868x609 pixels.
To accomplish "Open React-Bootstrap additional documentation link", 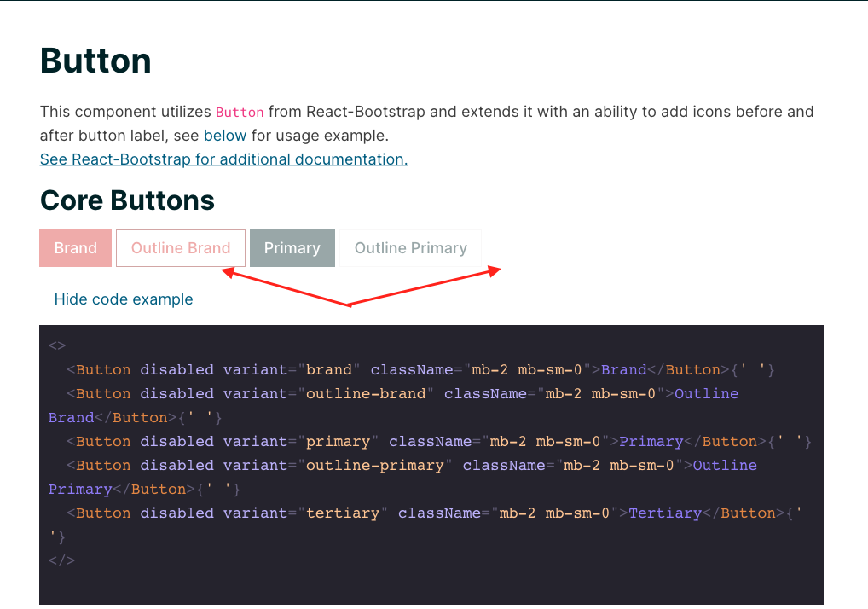I will pos(223,159).
